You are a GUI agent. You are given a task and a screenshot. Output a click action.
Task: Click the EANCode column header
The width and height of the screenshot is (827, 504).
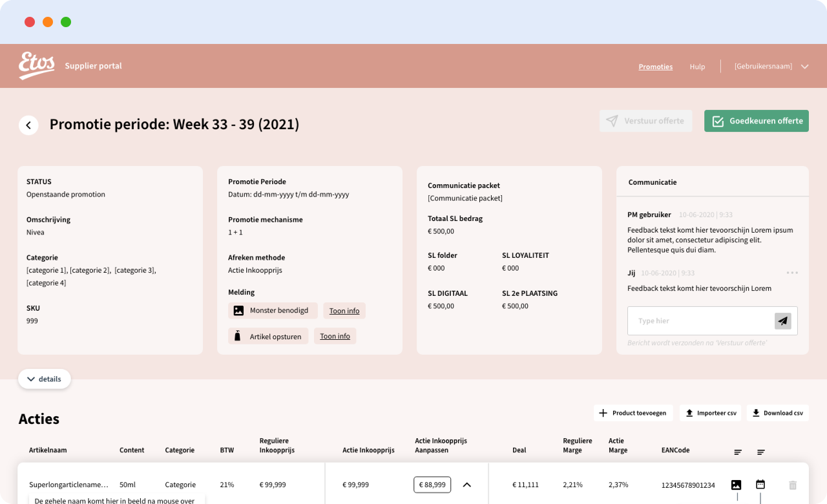(x=675, y=450)
